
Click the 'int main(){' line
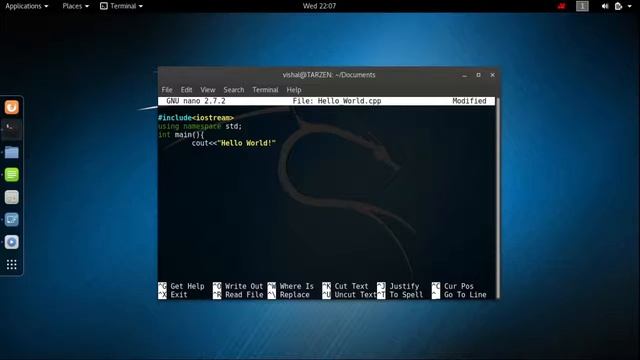pos(181,135)
